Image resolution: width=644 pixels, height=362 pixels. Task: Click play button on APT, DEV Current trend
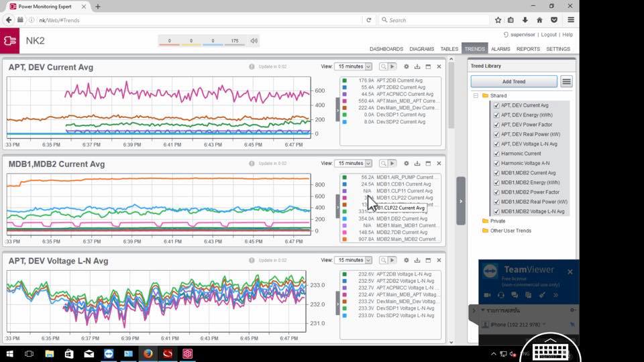click(x=392, y=67)
